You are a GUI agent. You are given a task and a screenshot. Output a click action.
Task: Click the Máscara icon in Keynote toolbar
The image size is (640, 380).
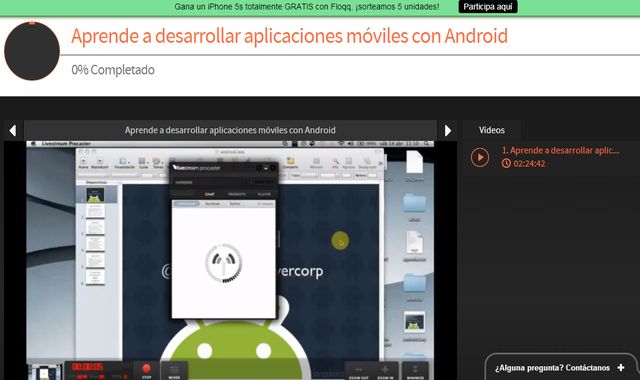[x=316, y=163]
